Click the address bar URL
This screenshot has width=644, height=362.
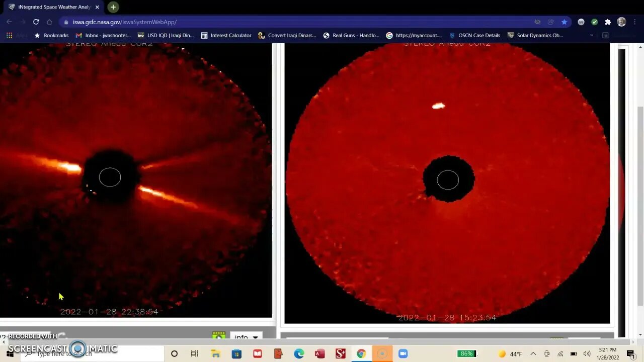click(125, 22)
